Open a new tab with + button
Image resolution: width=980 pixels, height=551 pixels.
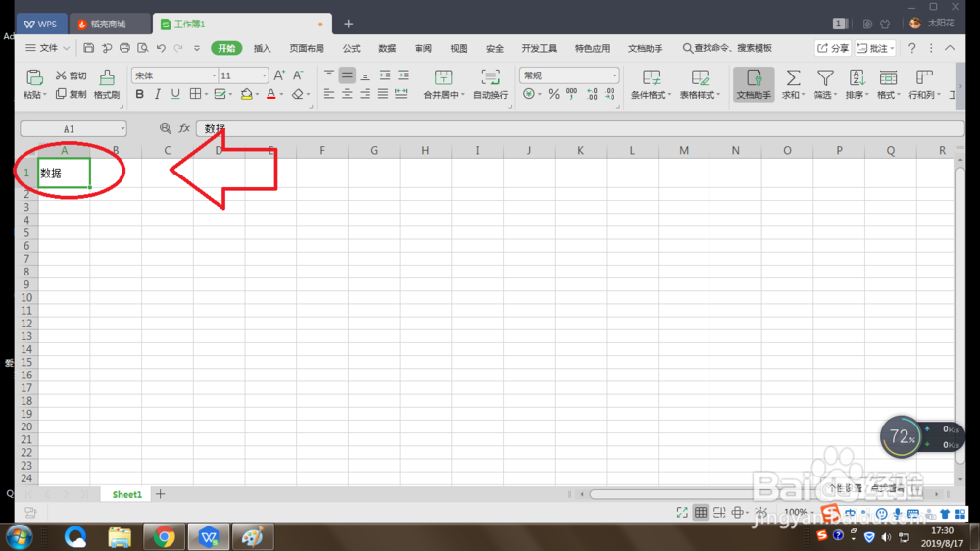(x=349, y=24)
